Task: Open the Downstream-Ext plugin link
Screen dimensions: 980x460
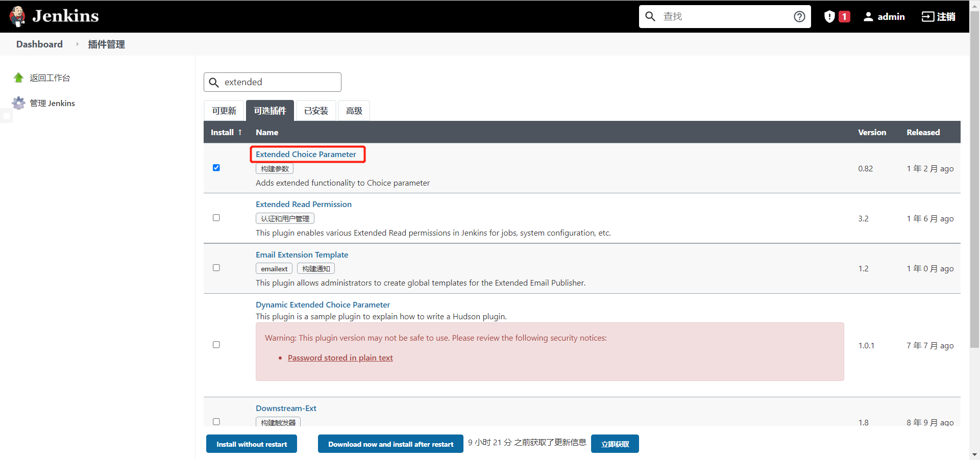Action: [286, 408]
